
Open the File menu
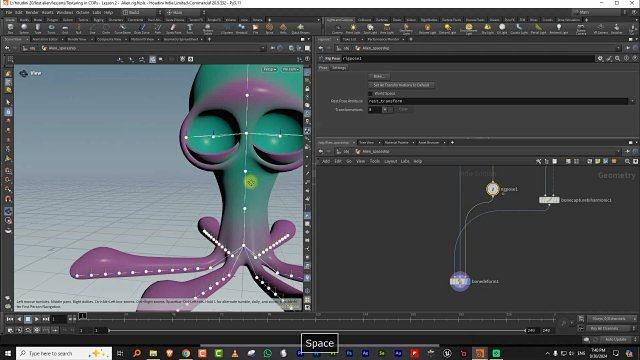point(9,13)
